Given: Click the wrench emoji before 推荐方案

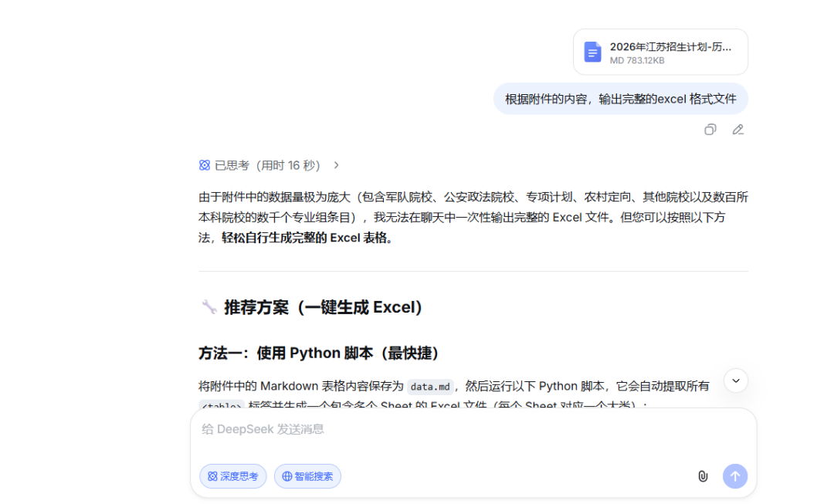Looking at the screenshot, I should click(209, 307).
